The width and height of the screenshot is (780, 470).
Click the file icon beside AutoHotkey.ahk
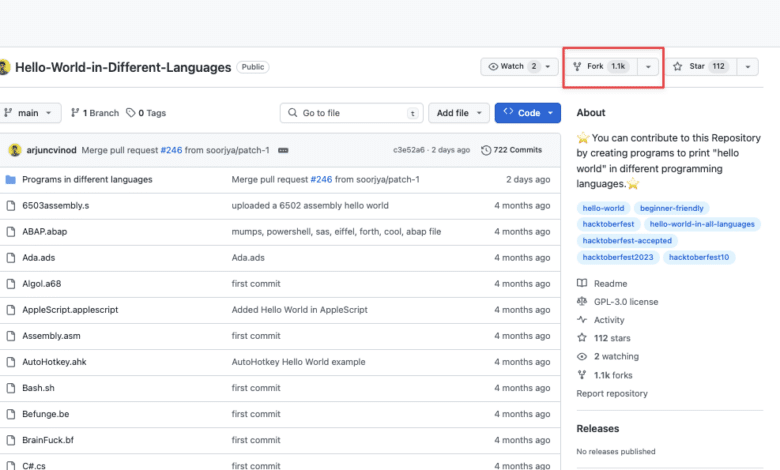[x=10, y=362]
